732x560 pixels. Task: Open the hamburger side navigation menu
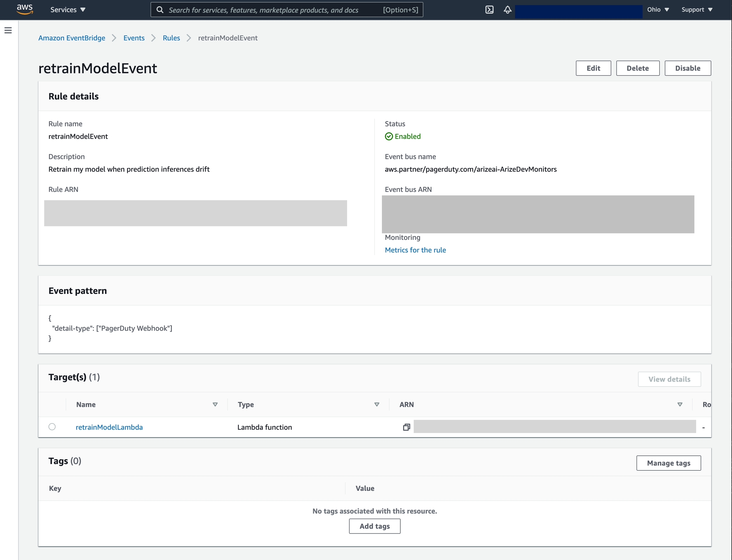pyautogui.click(x=8, y=30)
